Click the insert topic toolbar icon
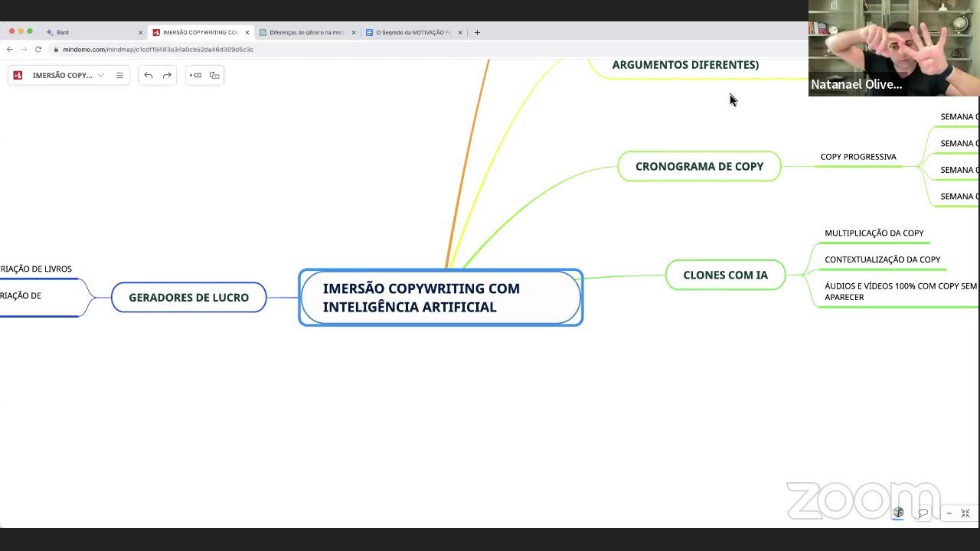 pos(196,75)
